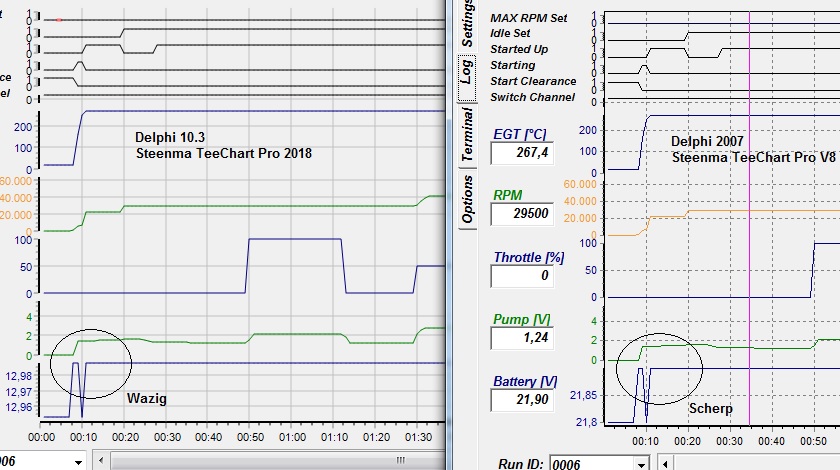Click the 'Battery [V]' label
Screen dimensions: 840x470
(x=525, y=382)
